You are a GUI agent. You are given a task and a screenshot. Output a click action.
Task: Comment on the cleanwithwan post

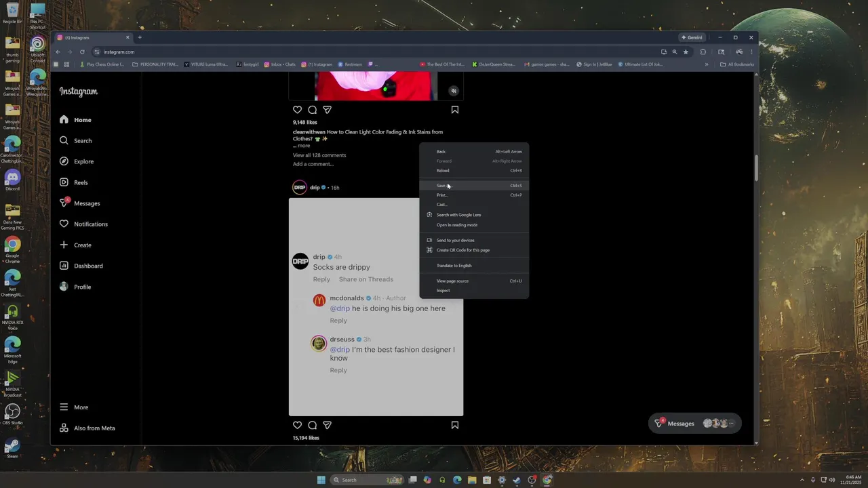click(x=312, y=110)
